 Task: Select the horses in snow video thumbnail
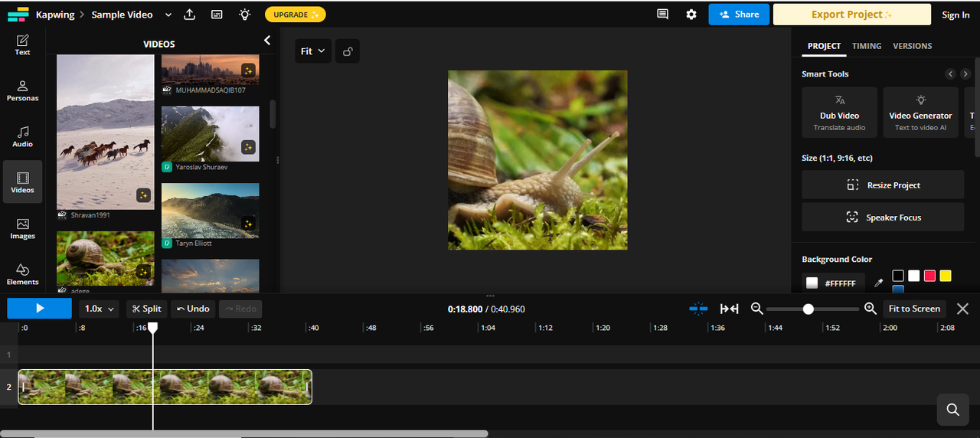106,132
